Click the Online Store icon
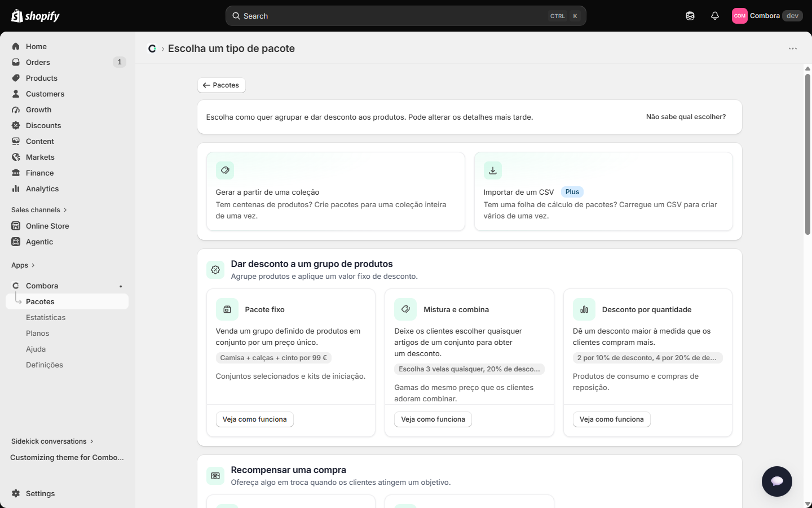Viewport: 812px width, 508px height. 16,226
